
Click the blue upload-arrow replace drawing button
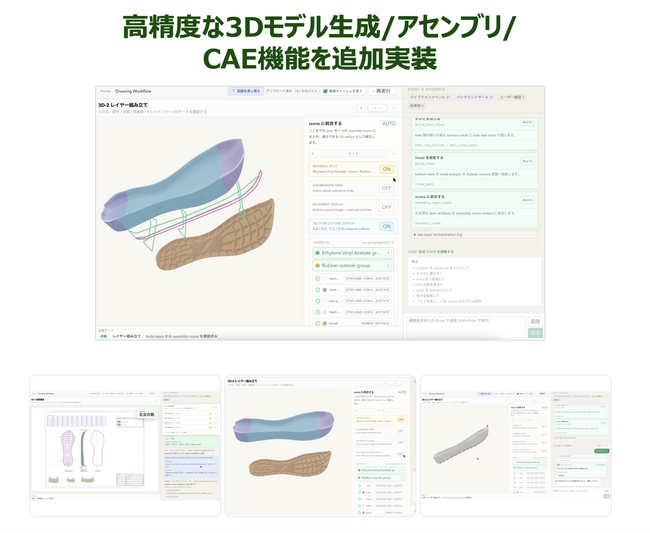click(x=245, y=91)
